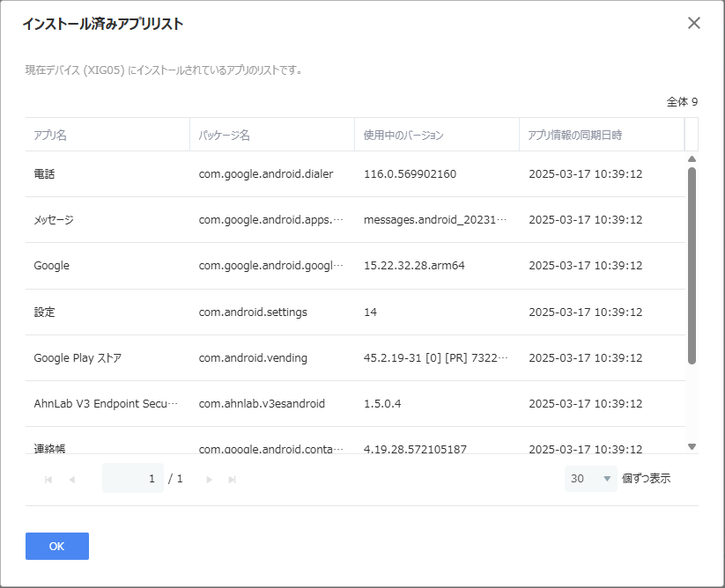
Task: Select AhnLab V3 Endpoint Secu… row
Action: point(355,404)
